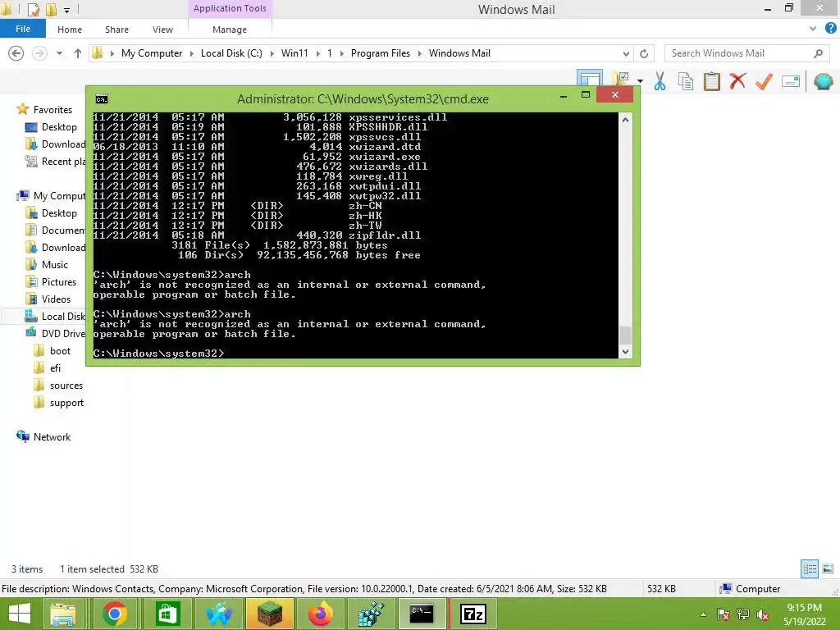Go up one folder level arrow
The width and height of the screenshot is (840, 630).
coord(78,53)
